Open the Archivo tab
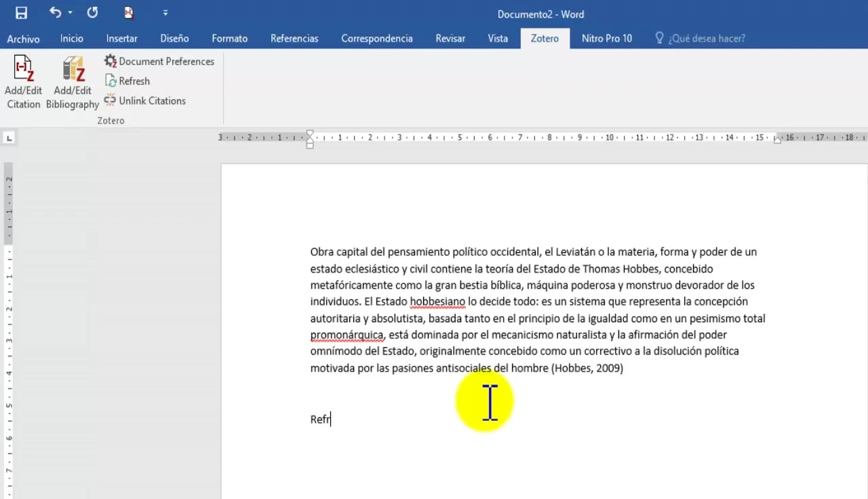This screenshot has height=499, width=868. tap(23, 39)
